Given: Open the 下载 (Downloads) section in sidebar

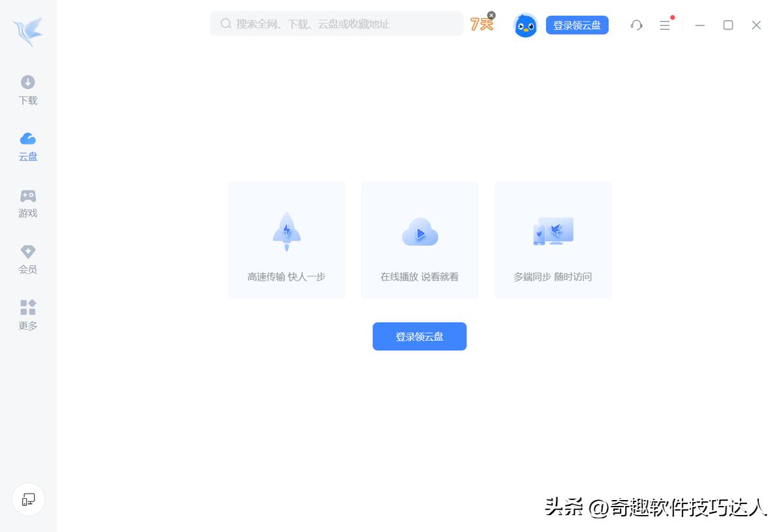Looking at the screenshot, I should (x=27, y=90).
